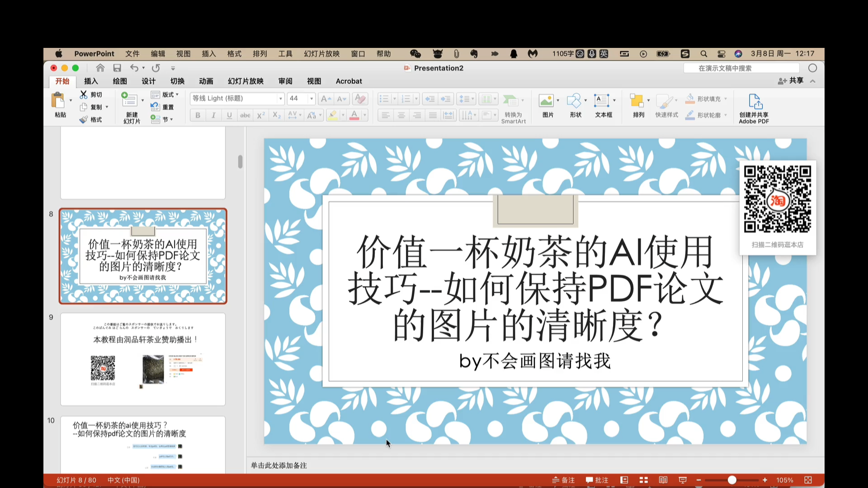The image size is (868, 488).
Task: Toggle Underline formatting button
Action: point(230,115)
